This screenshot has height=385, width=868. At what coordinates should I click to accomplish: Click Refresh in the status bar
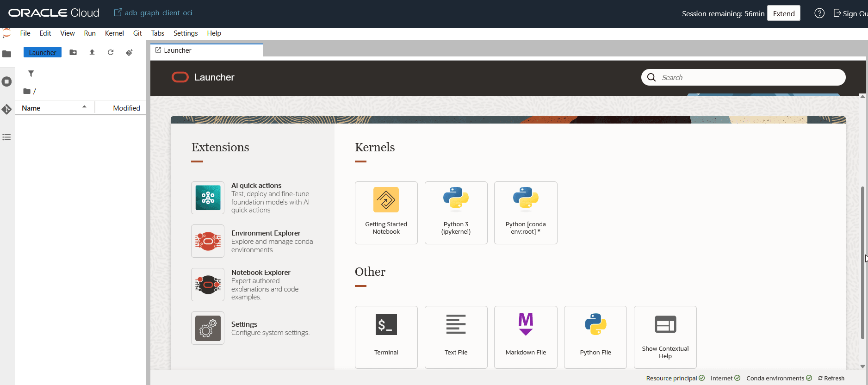click(x=831, y=378)
